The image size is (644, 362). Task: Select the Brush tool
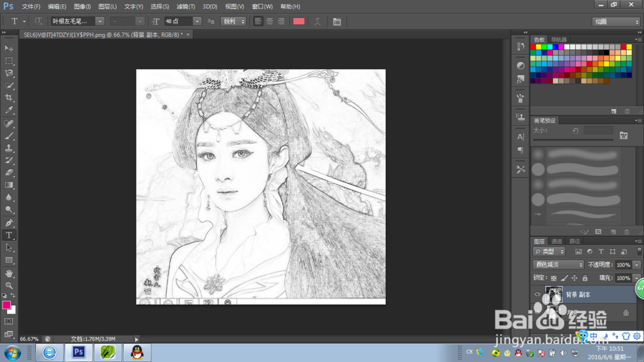click(8, 136)
